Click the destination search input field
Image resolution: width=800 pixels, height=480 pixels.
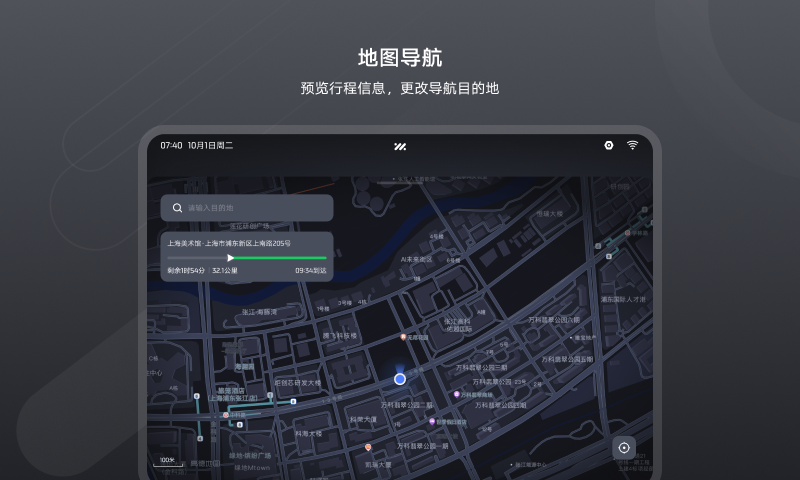[x=255, y=208]
